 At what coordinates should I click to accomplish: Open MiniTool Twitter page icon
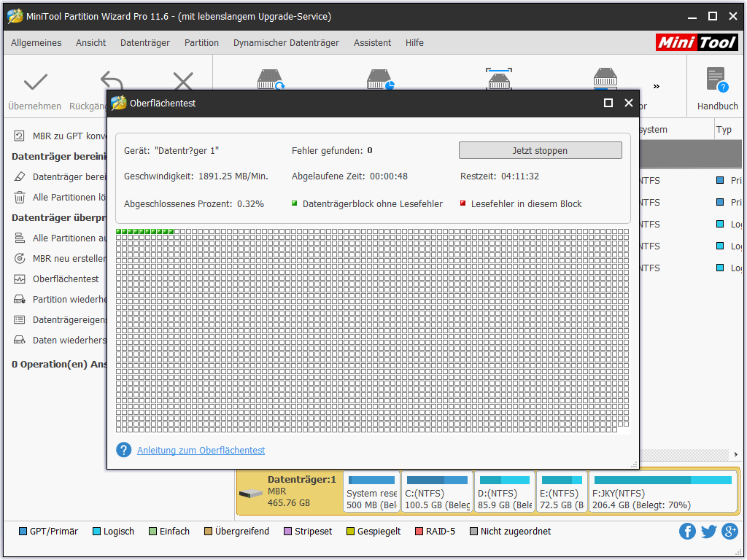pyautogui.click(x=708, y=532)
